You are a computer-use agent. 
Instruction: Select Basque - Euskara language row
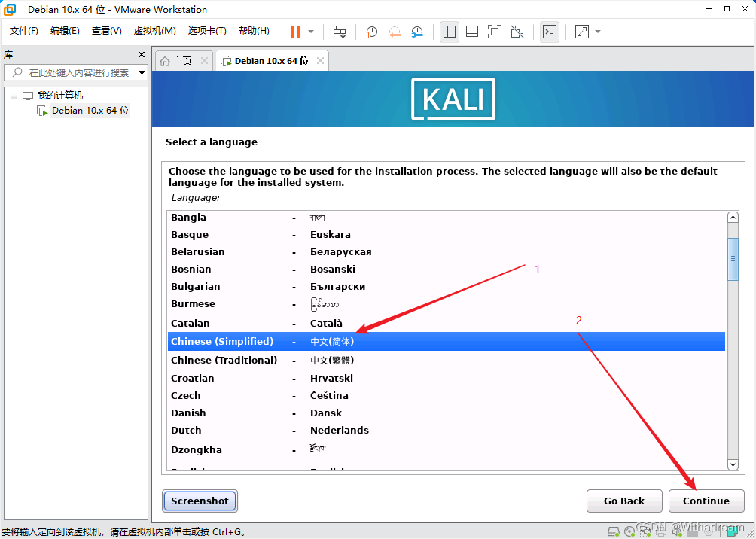point(446,235)
